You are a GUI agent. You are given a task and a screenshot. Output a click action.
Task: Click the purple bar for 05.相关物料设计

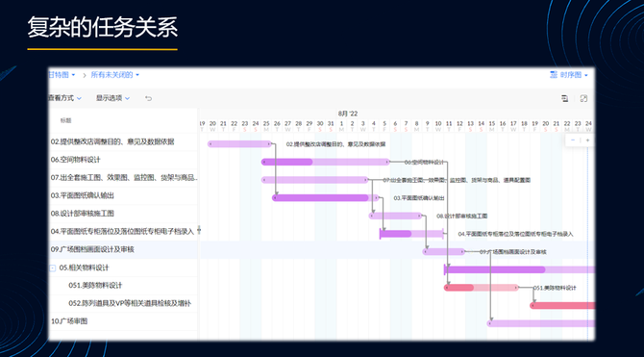[520, 269]
